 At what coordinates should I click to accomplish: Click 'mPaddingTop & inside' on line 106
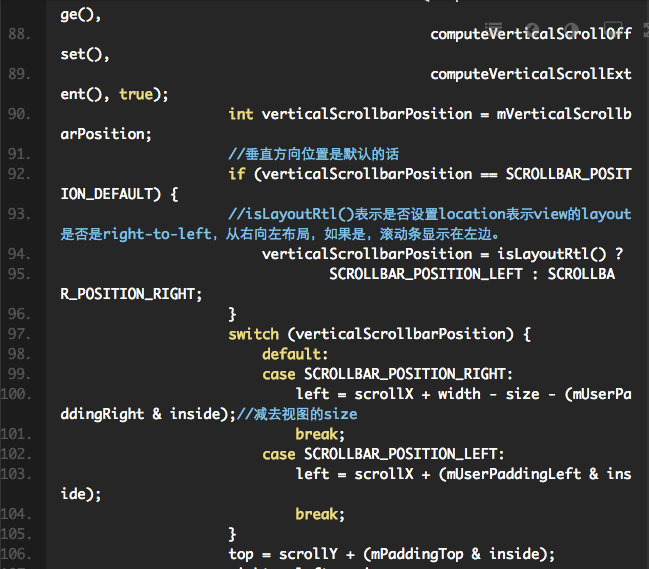pos(457,553)
